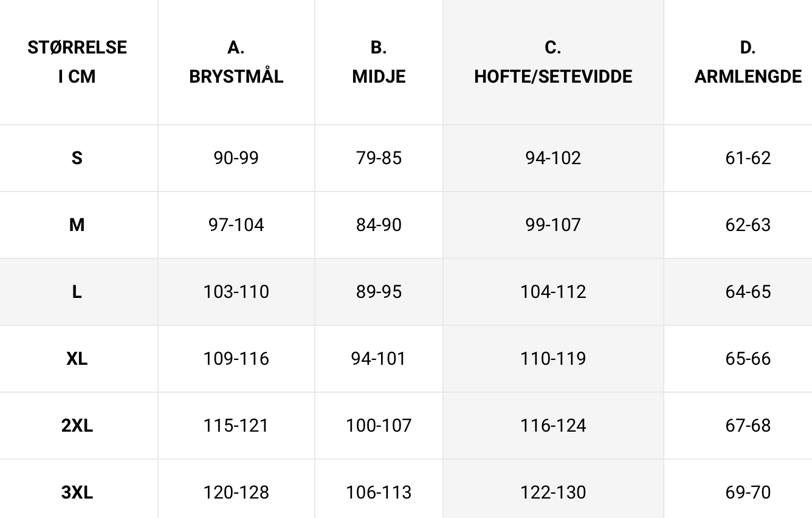812x518 pixels.
Task: Click the XL row label
Action: 77,359
